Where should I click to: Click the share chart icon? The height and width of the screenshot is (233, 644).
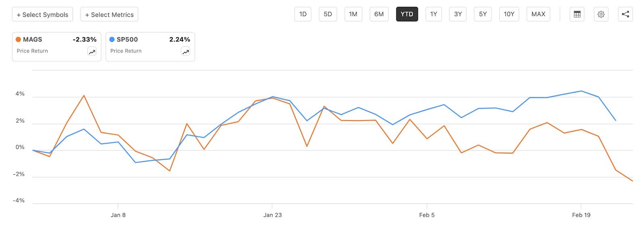625,14
